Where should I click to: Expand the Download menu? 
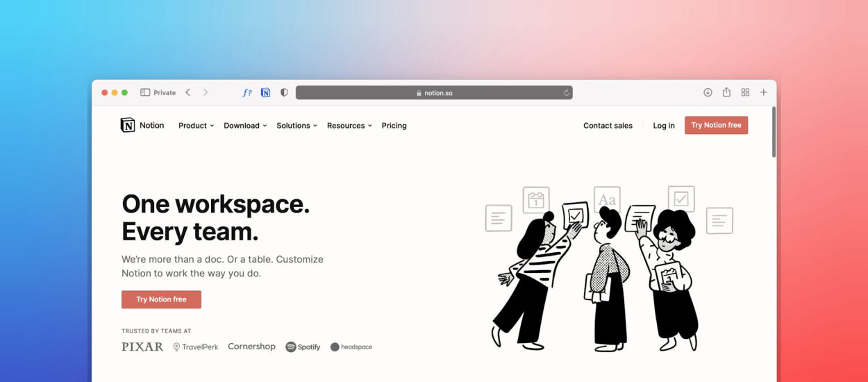click(245, 126)
